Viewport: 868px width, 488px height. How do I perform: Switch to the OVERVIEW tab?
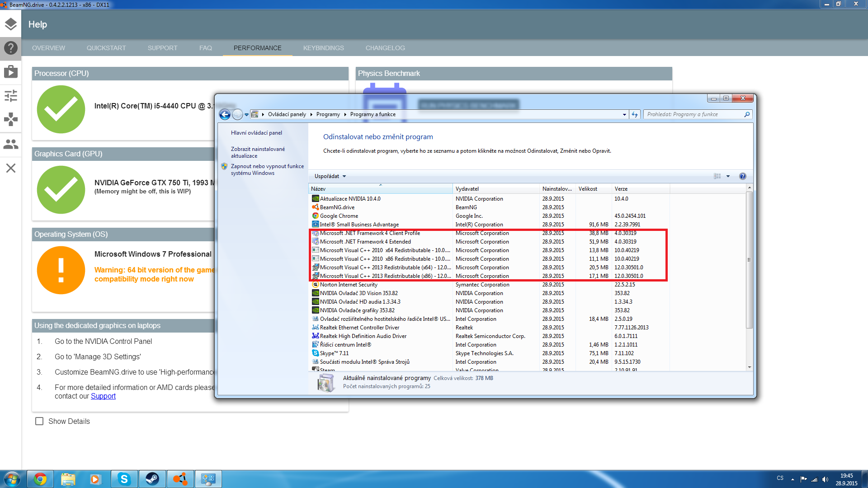(x=48, y=48)
